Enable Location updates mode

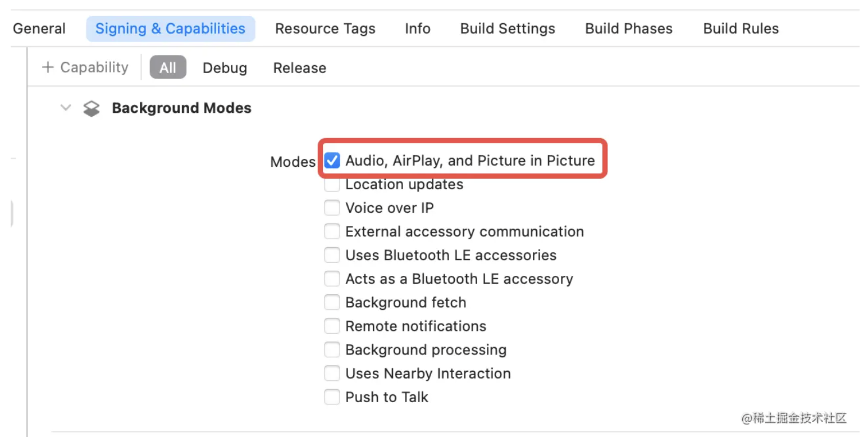332,184
